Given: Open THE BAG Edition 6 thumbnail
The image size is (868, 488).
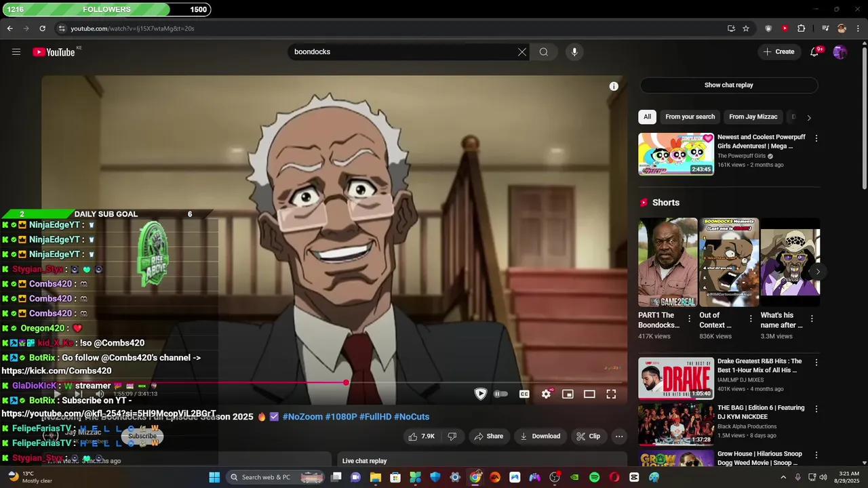Looking at the screenshot, I should click(x=676, y=424).
